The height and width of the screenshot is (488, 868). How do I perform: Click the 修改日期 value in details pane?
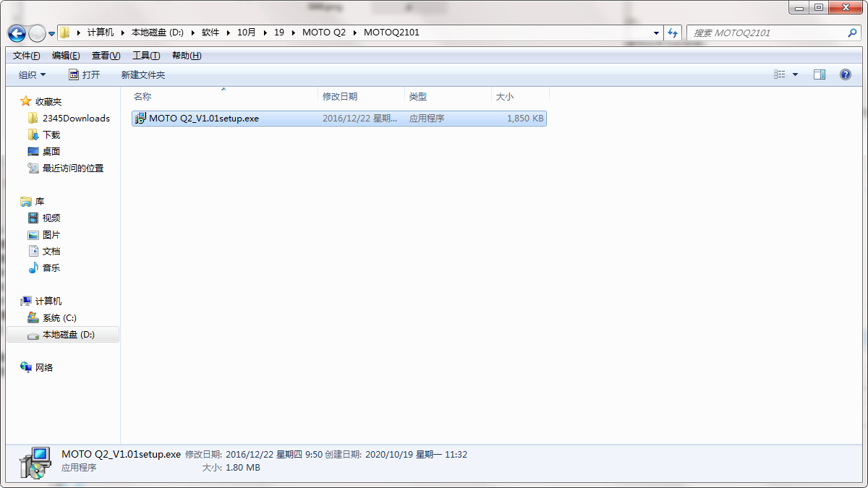tap(274, 455)
